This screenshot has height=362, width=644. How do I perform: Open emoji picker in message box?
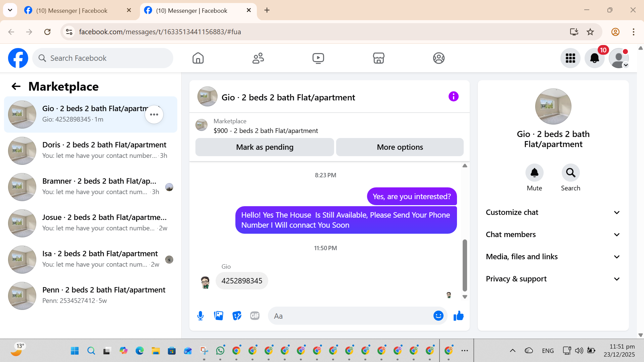tap(438, 316)
